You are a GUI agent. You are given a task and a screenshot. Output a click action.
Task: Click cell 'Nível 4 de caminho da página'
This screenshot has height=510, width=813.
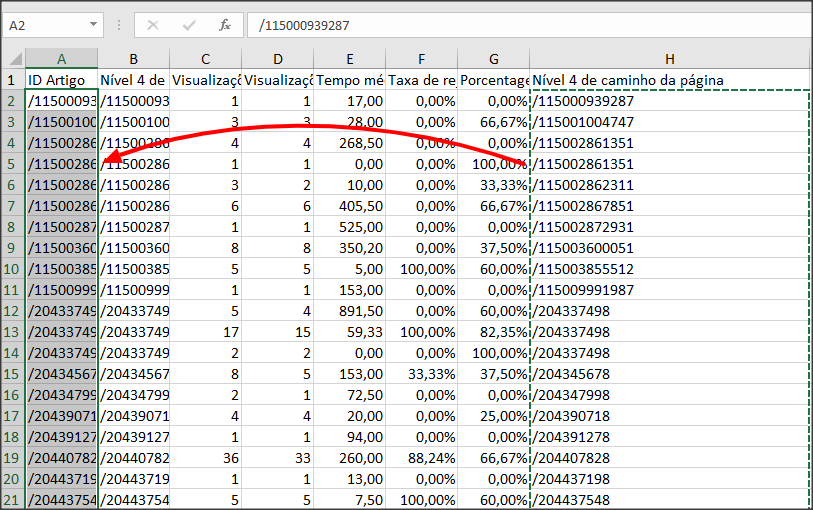coord(670,80)
